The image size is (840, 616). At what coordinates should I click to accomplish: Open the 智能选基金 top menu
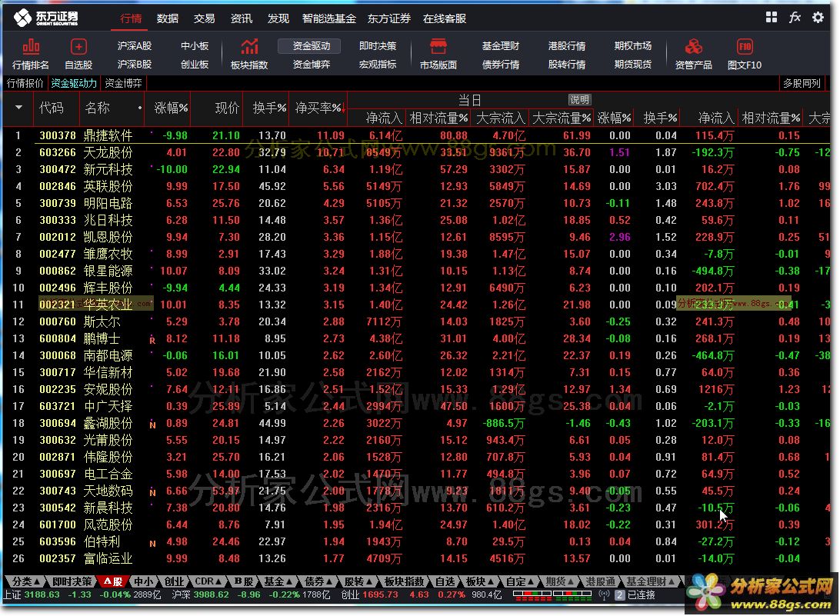pos(329,18)
